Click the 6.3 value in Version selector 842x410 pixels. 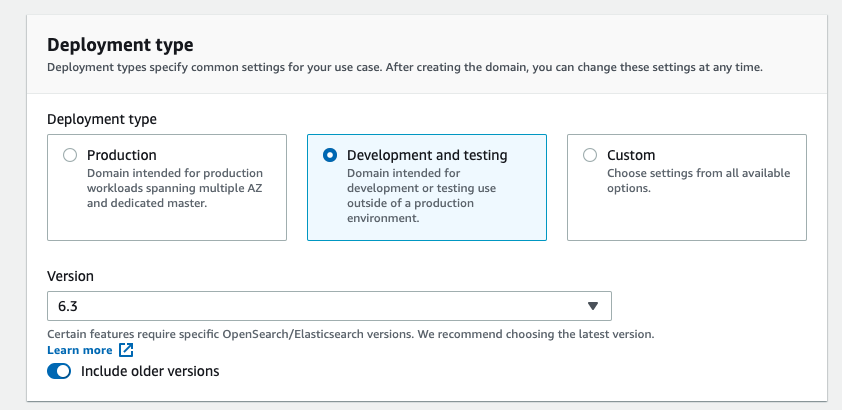click(x=69, y=306)
